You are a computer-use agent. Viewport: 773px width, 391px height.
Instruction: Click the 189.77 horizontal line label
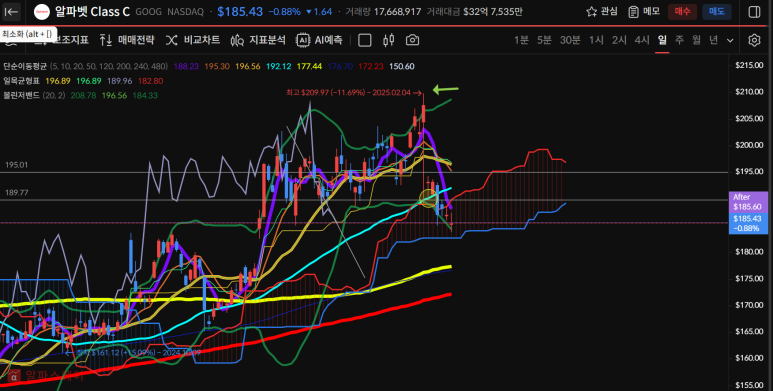[17, 193]
